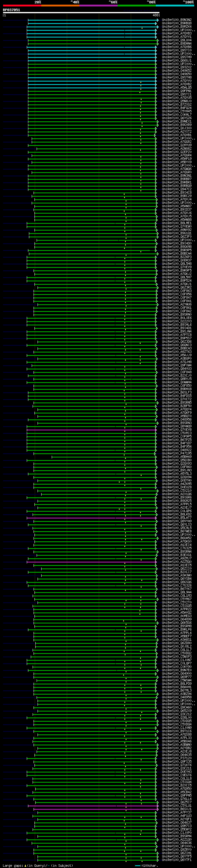Click the UniRef100_B9DHN4 label
This screenshot has height=868, width=197.
tap(176, 43)
